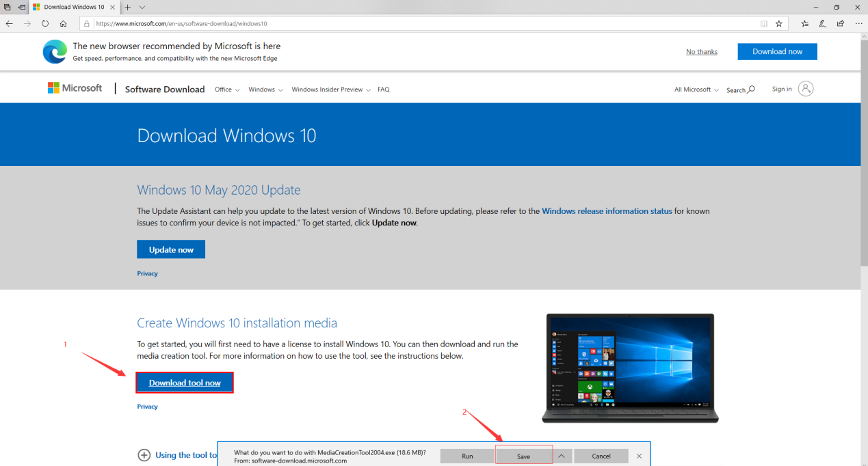Open Privacy link under Update now
This screenshot has width=868, height=466.
pyautogui.click(x=147, y=273)
